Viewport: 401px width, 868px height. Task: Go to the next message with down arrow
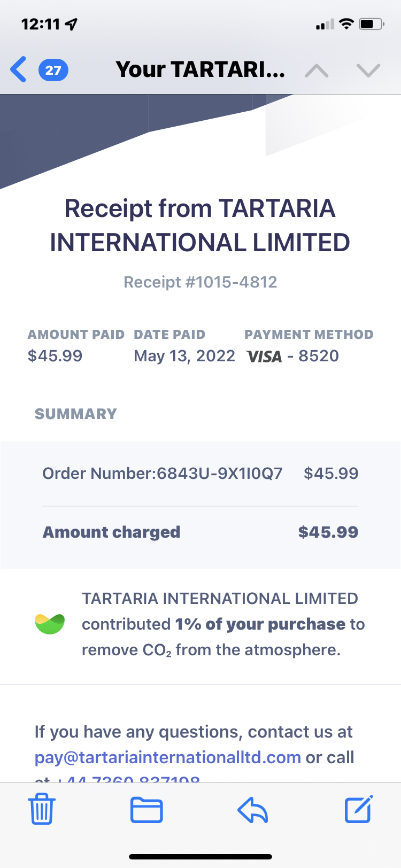tap(368, 70)
